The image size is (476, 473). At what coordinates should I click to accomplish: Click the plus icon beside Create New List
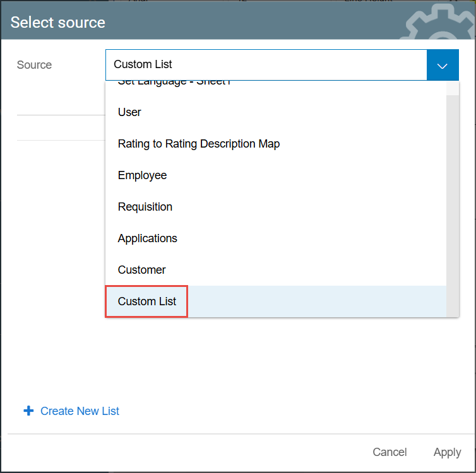(28, 411)
